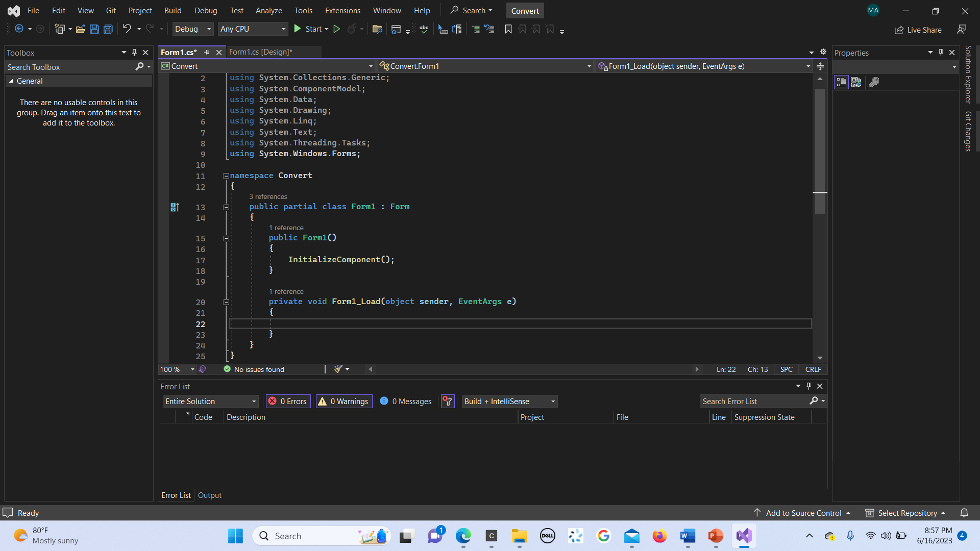Toggle the 0 Warnings filter
980x551 pixels.
click(x=344, y=401)
